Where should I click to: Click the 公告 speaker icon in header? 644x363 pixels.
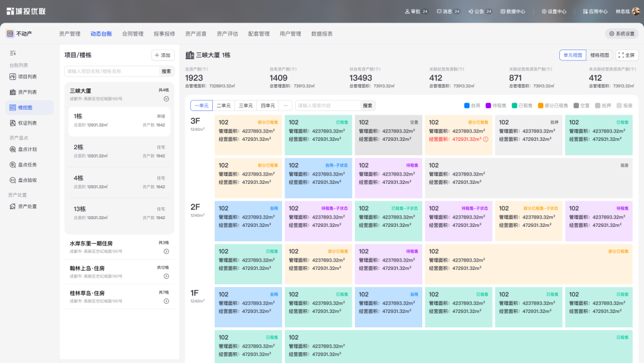pyautogui.click(x=471, y=11)
